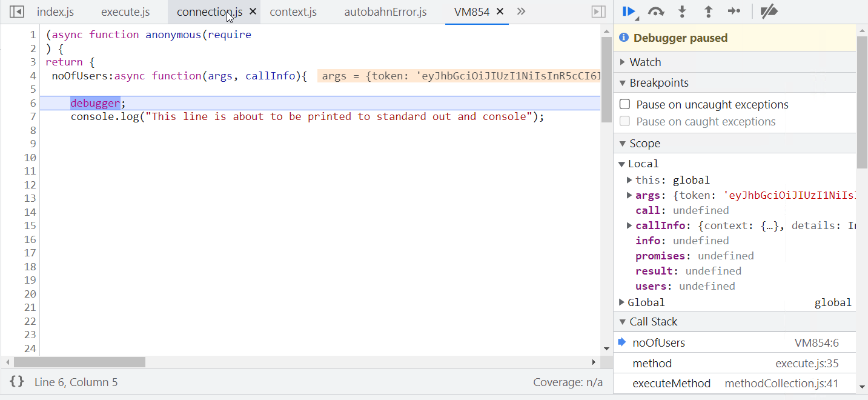868x400 pixels.
Task: Toggle the debugger sidebar icon
Action: [x=598, y=12]
